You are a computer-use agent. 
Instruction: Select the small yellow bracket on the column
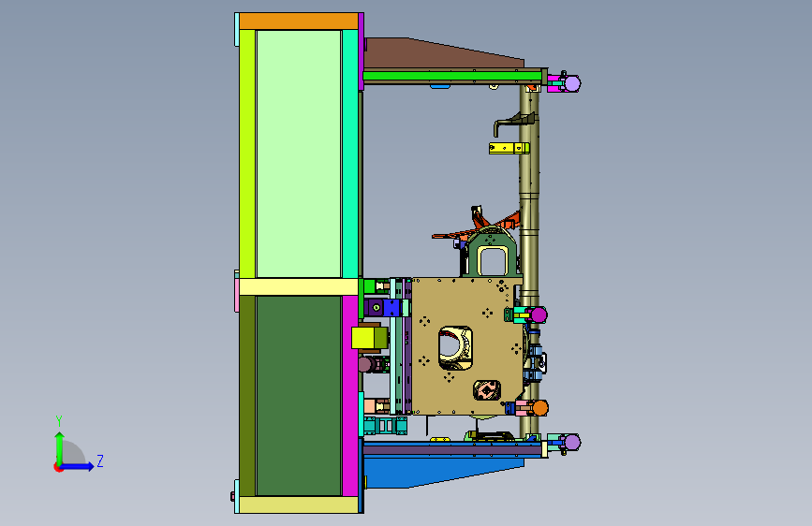(x=509, y=149)
